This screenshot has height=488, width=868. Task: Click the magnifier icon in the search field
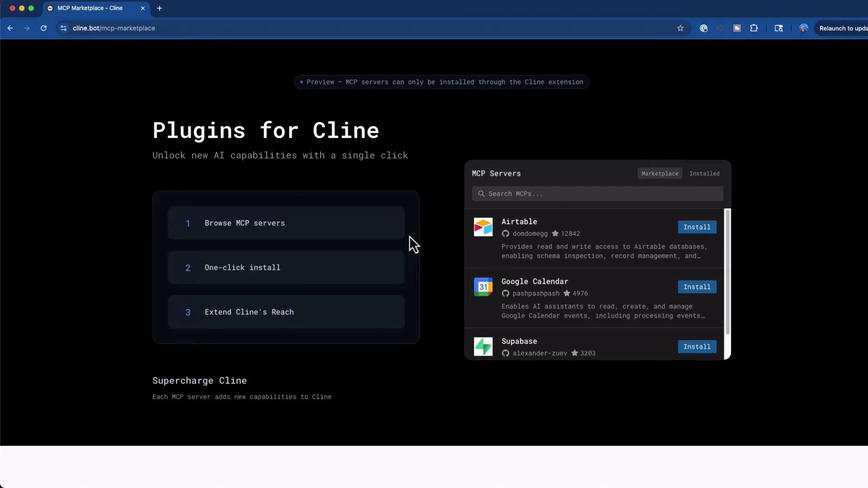[x=481, y=193]
